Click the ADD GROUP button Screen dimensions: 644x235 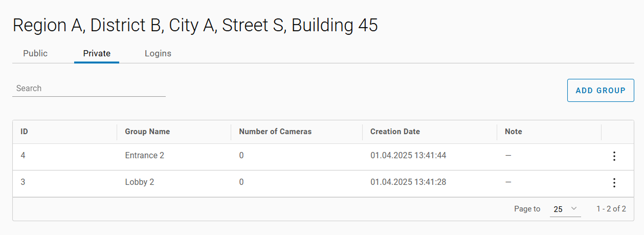coord(601,90)
